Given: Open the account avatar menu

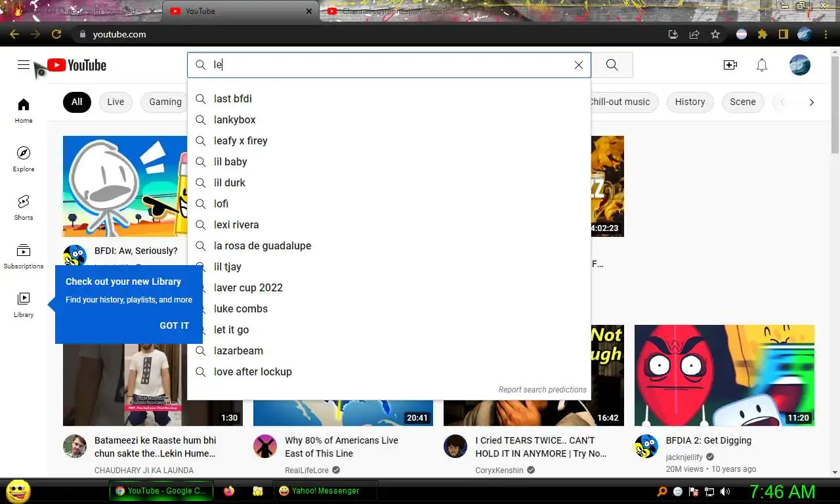Looking at the screenshot, I should pos(799,65).
